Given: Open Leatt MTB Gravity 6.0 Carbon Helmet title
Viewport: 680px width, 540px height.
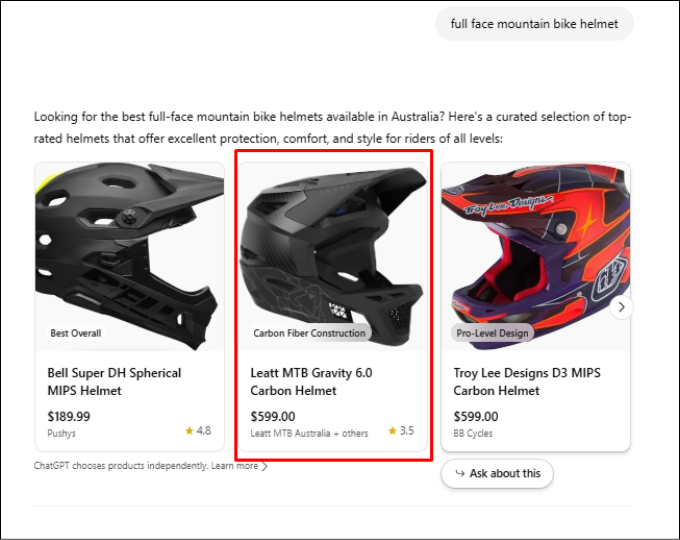Looking at the screenshot, I should click(311, 381).
